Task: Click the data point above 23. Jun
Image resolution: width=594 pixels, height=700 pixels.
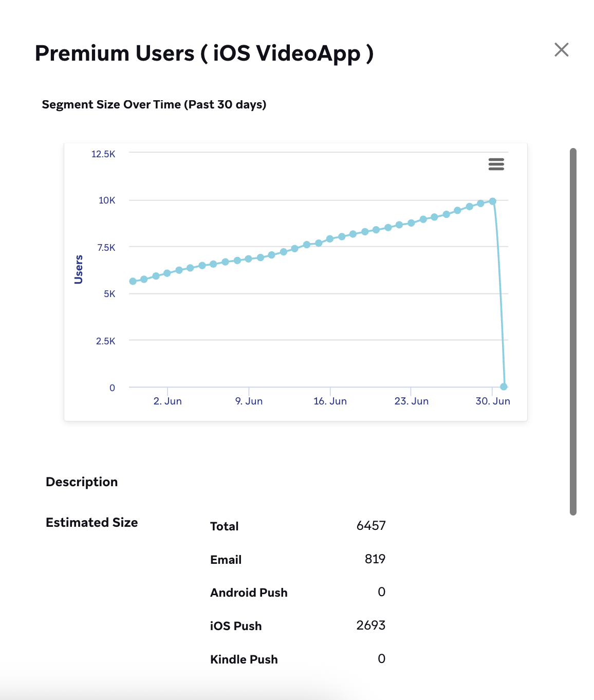Action: [411, 223]
